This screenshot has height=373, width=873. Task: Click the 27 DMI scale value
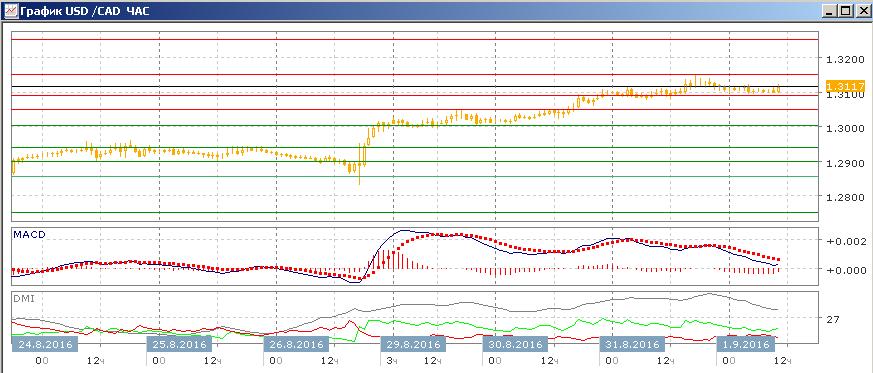tap(833, 319)
